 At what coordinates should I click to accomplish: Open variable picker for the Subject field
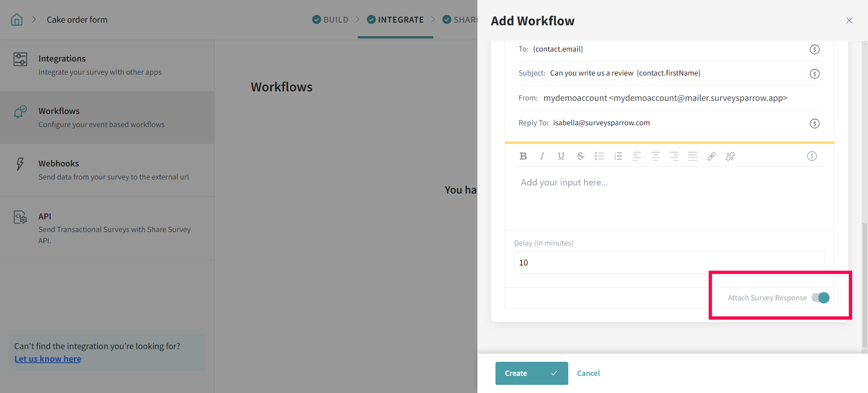(814, 74)
